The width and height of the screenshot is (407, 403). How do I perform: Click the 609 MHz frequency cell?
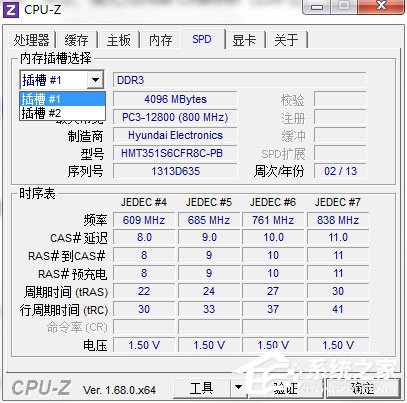(144, 220)
